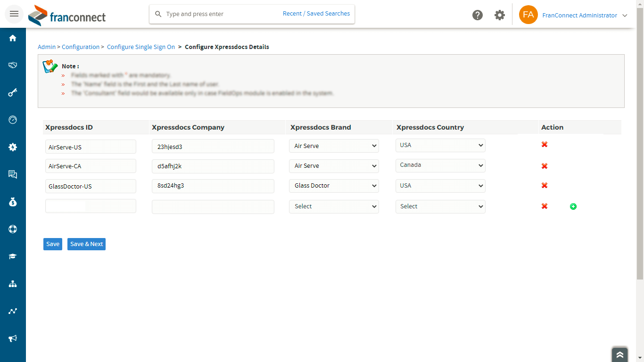Click the empty Xpressdocs Company field
Viewport: 644px width, 362px height.
click(213, 207)
